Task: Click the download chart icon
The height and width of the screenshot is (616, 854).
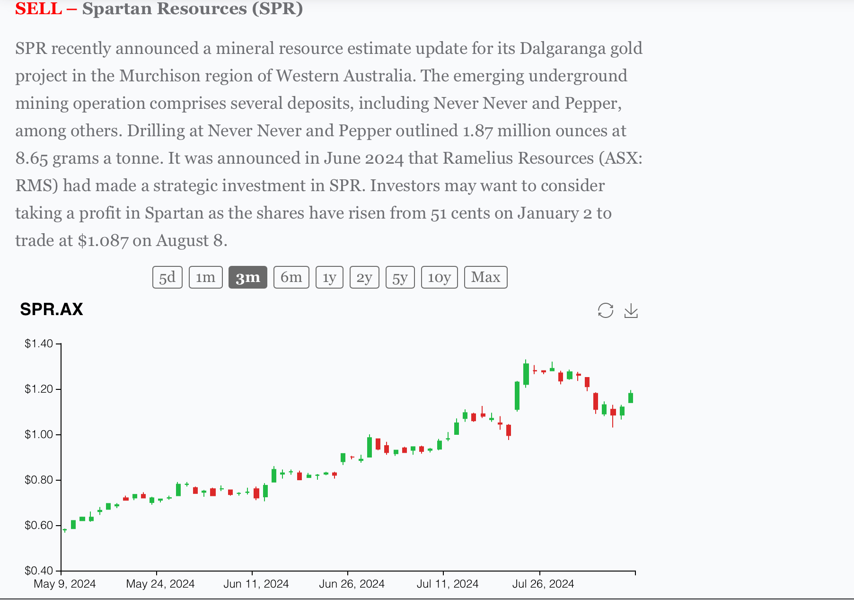Action: 631,311
